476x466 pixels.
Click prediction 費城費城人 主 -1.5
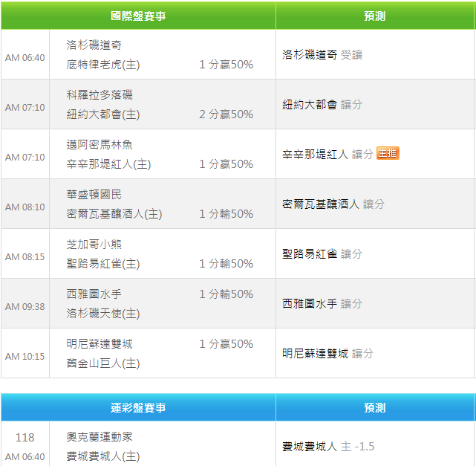pyautogui.click(x=328, y=447)
